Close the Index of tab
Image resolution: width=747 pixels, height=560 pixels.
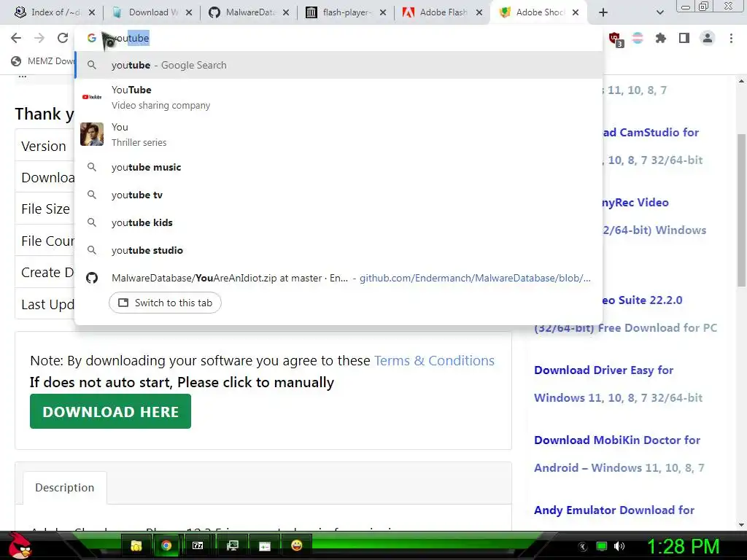click(92, 12)
